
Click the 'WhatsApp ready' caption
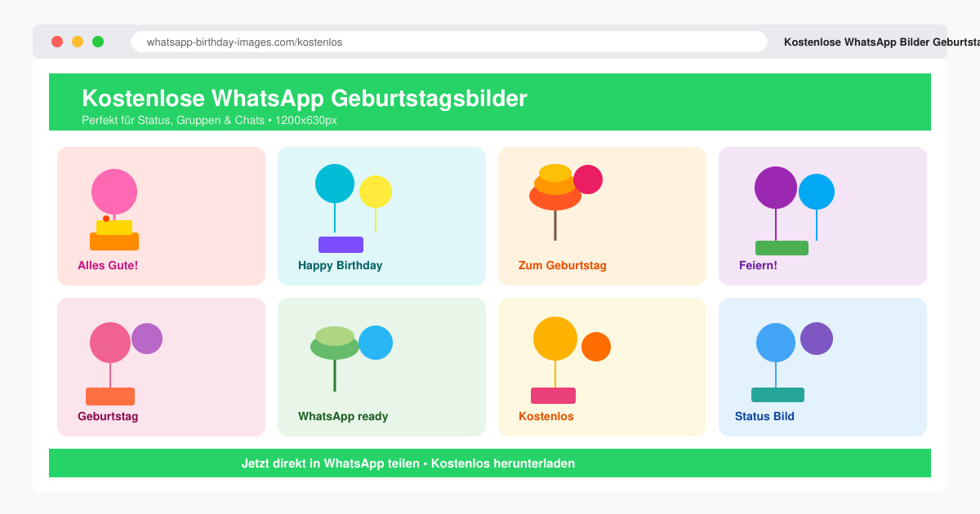click(x=343, y=416)
